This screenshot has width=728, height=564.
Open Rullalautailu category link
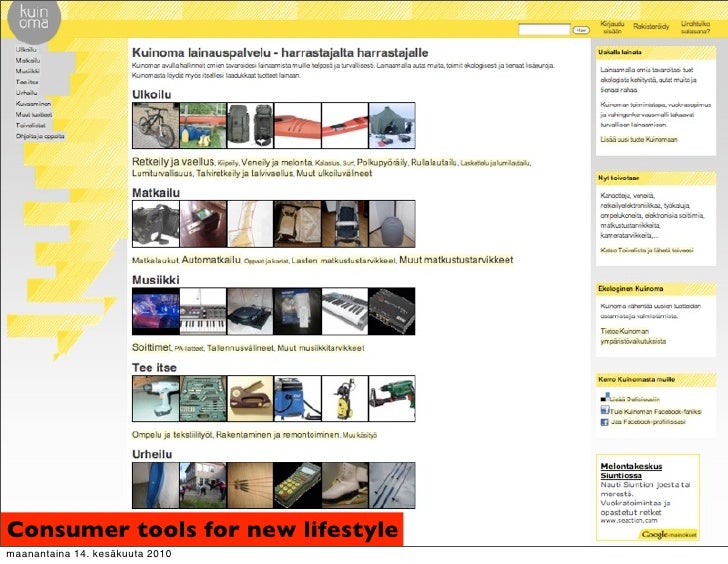434,162
